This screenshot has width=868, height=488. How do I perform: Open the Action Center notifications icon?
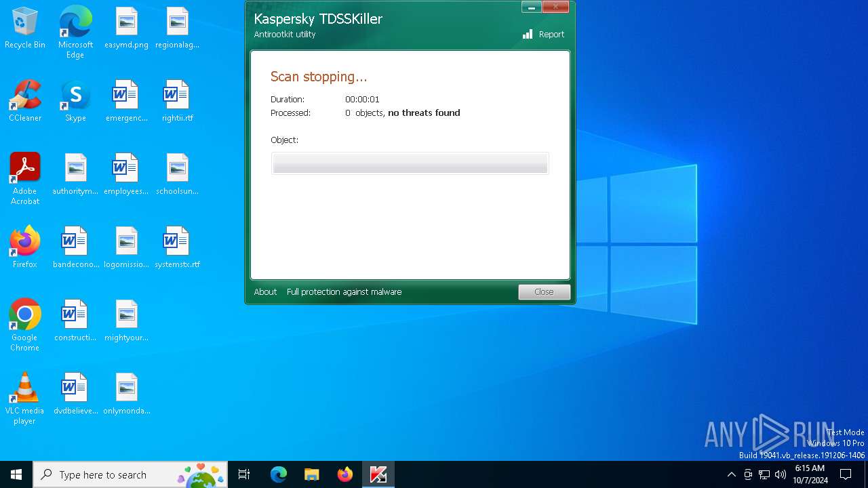[x=846, y=474]
